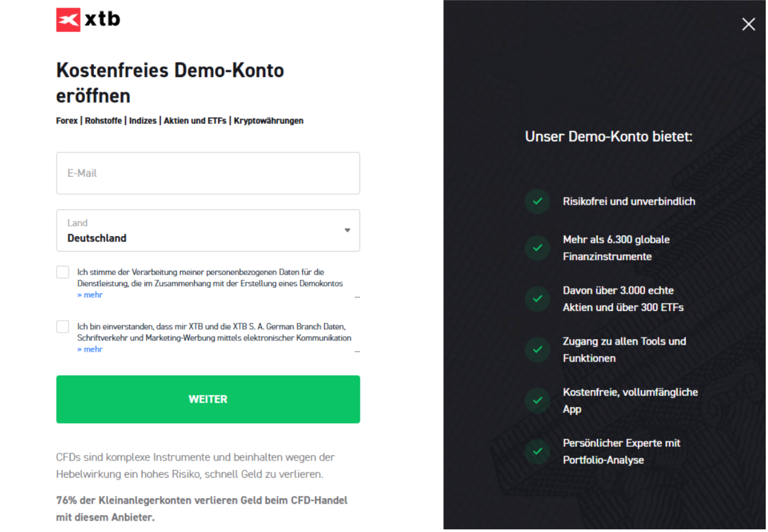Click the checkmark next to 6.300 globale Finanzinstrumente
The image size is (768, 532).
tap(537, 248)
